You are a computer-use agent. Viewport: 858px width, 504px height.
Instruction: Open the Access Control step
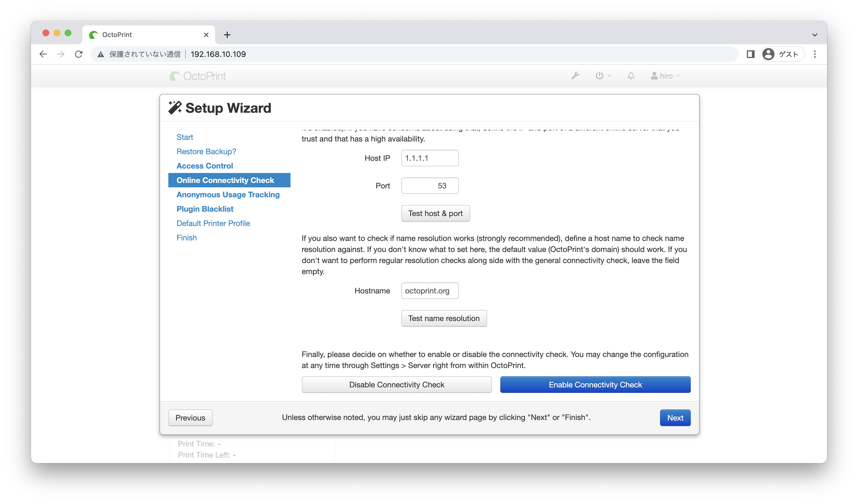point(205,166)
